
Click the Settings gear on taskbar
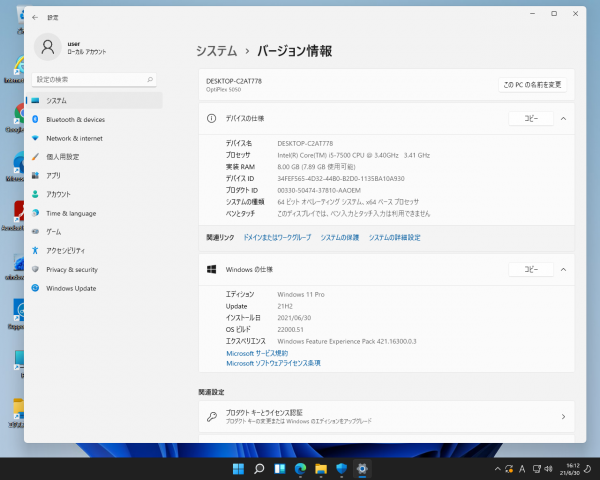[362, 469]
